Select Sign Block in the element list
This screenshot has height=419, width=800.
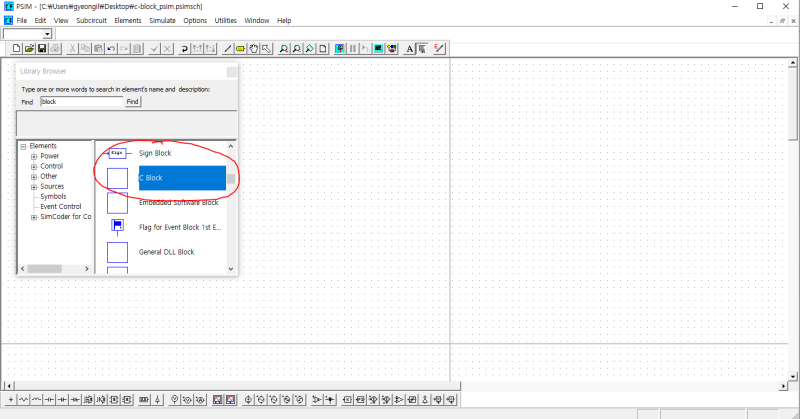(155, 153)
